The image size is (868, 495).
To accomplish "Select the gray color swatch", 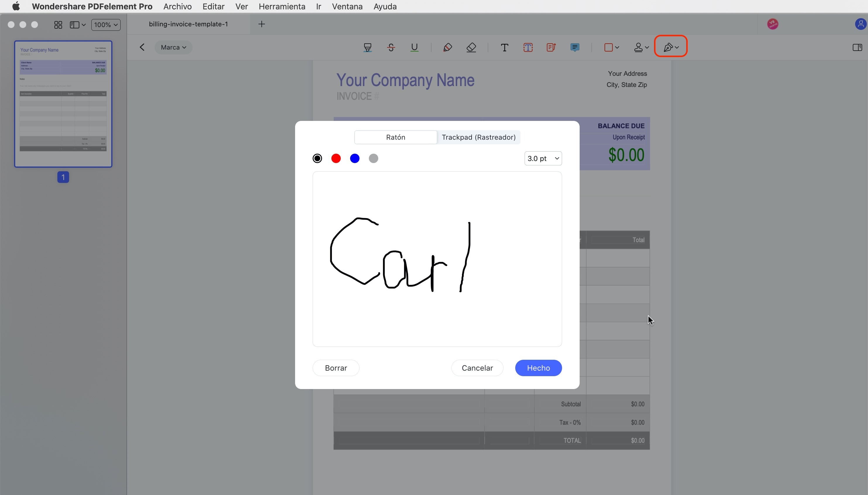I will tap(374, 158).
